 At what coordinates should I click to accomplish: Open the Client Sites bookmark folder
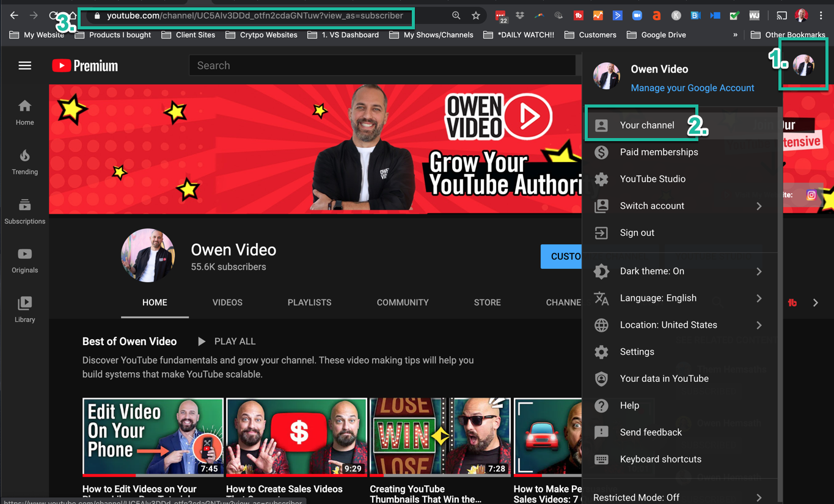coord(188,35)
